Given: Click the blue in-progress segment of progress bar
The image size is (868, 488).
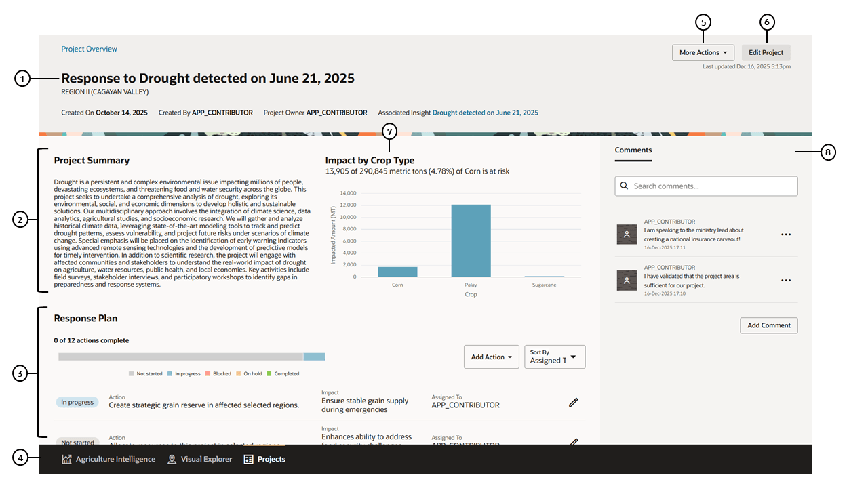Looking at the screenshot, I should (x=314, y=357).
